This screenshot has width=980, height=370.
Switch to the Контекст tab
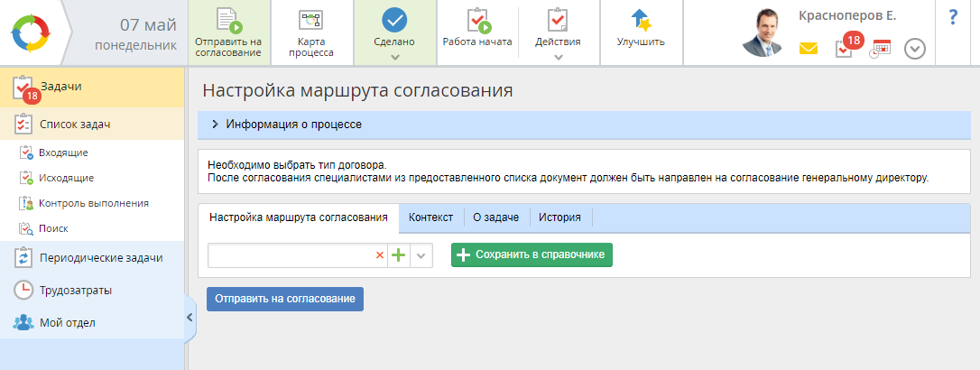[x=430, y=217]
